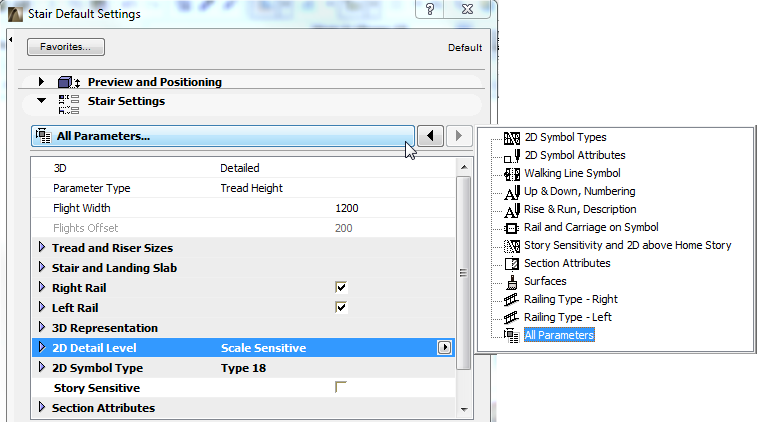
Task: Click the Stair Settings panel icon
Action: [x=69, y=104]
